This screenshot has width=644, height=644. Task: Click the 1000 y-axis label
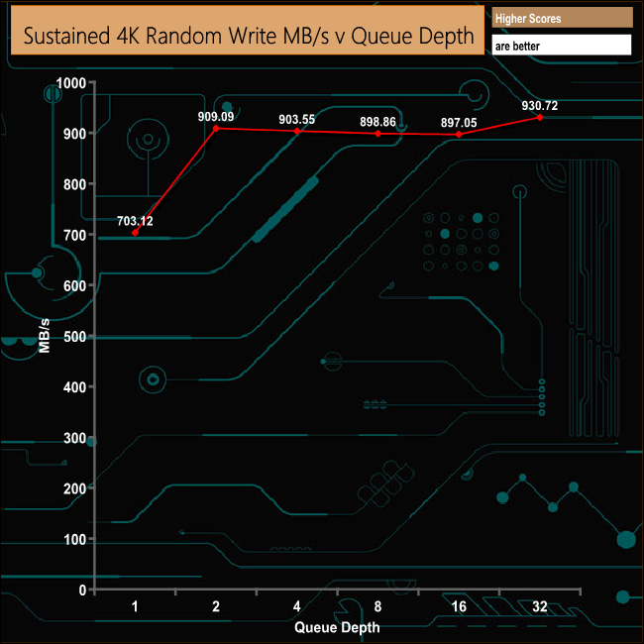pyautogui.click(x=70, y=83)
